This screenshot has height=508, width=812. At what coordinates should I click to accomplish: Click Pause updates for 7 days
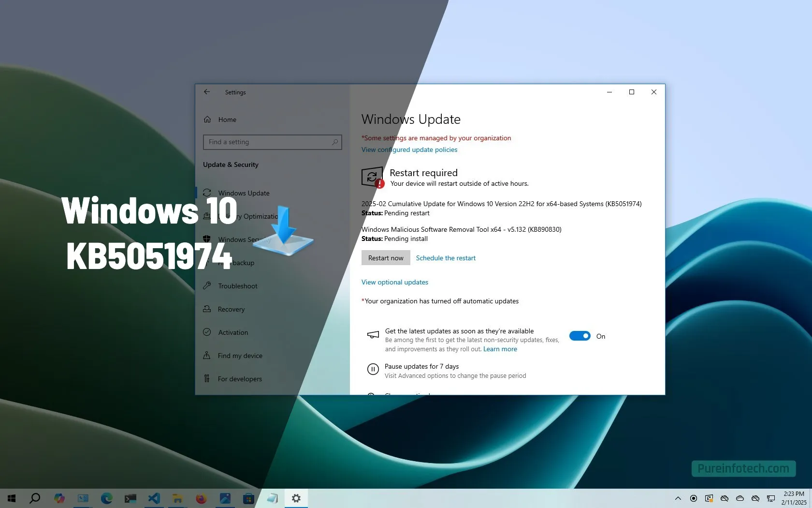click(x=421, y=366)
